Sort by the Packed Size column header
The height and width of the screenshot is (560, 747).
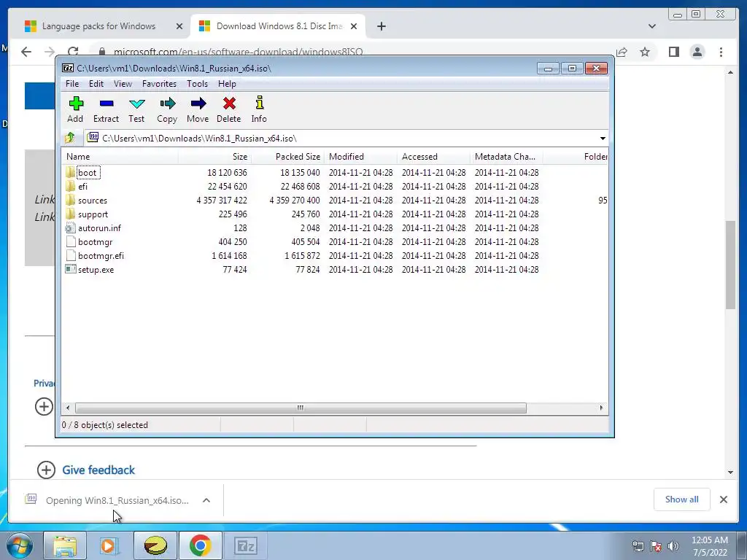tap(287, 157)
